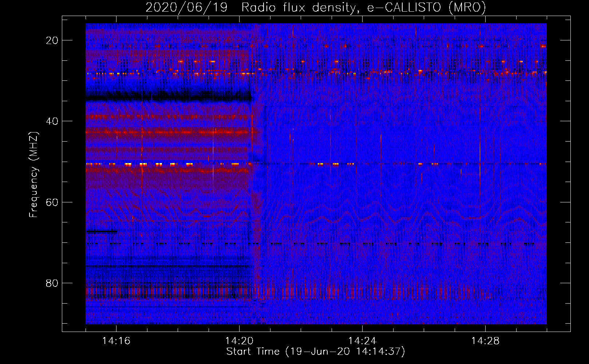Viewport: 589px width, 364px height.
Task: Click the plot title 'Radio flux density, e-CALLISTO (MRO)'
Action: 364,7
